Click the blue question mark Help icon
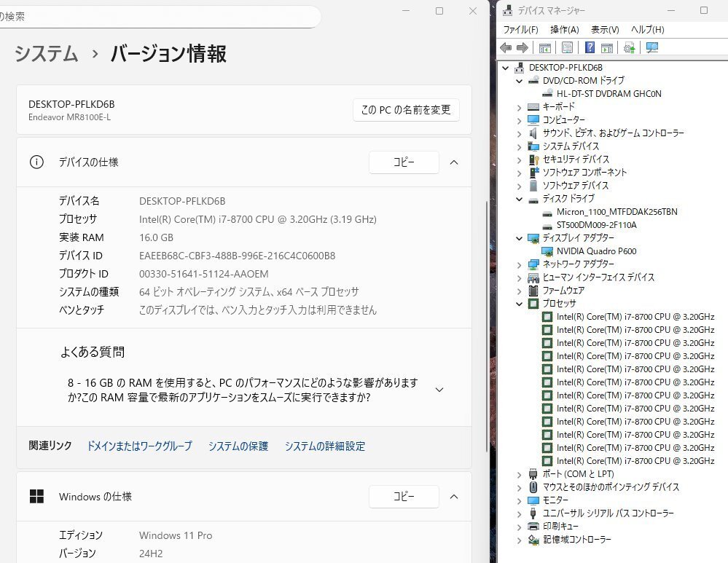Image resolution: width=728 pixels, height=563 pixels. tap(590, 48)
